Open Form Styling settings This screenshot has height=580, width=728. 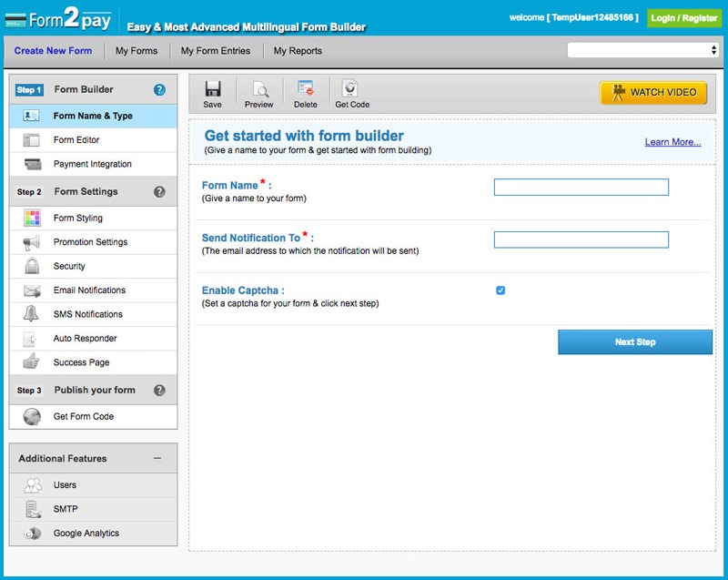[93, 218]
